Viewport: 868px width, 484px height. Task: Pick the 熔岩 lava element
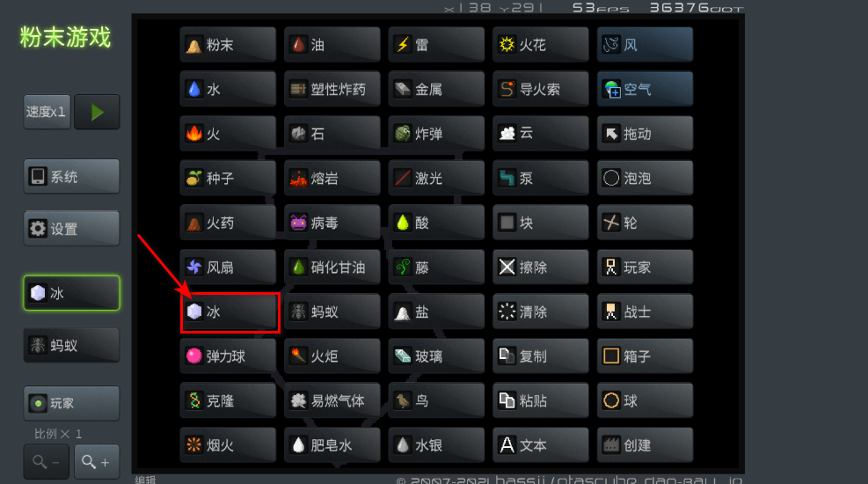[x=332, y=179]
